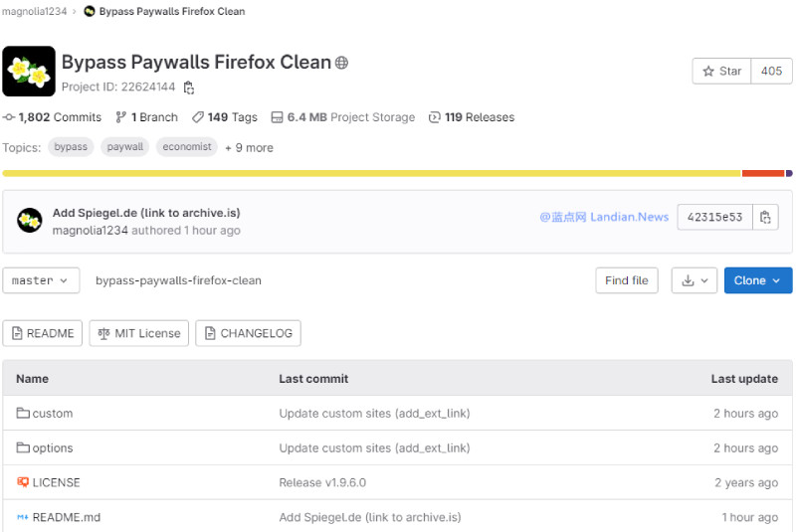The height and width of the screenshot is (532, 796).
Task: Show the 9 more topics
Action: (249, 147)
